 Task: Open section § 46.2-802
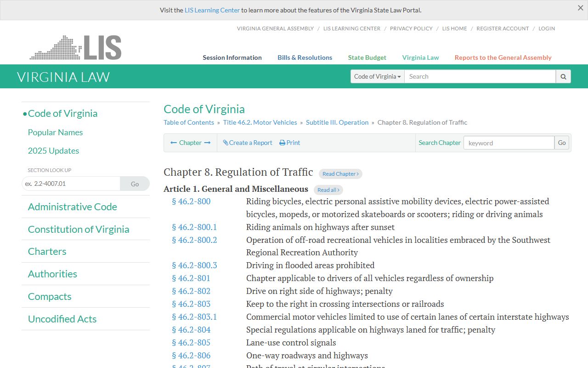(191, 291)
